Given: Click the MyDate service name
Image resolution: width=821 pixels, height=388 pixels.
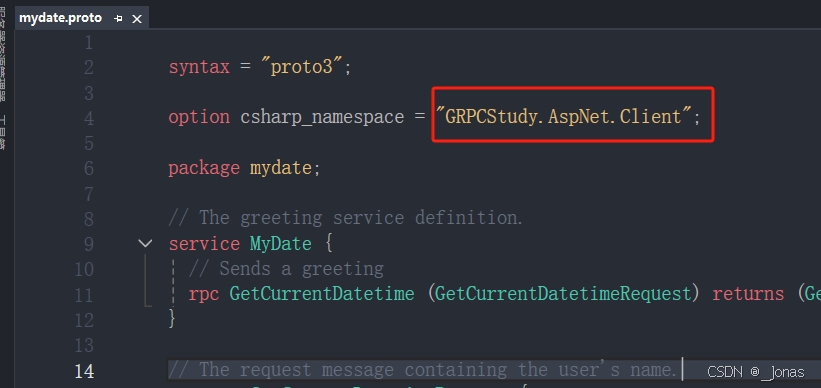Looking at the screenshot, I should (x=281, y=244).
